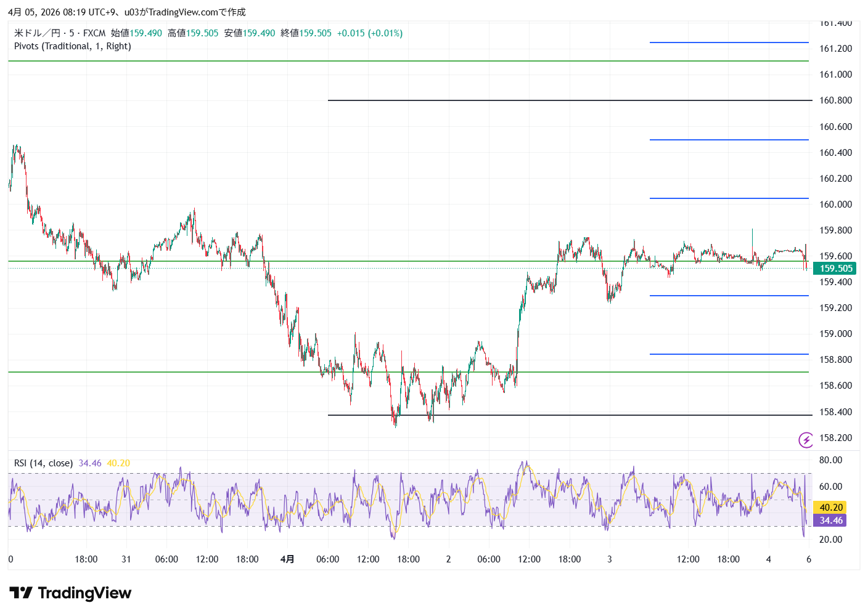This screenshot has height=616, width=868.
Task: Click the TradingView logo at bottom left
Action: click(x=70, y=593)
